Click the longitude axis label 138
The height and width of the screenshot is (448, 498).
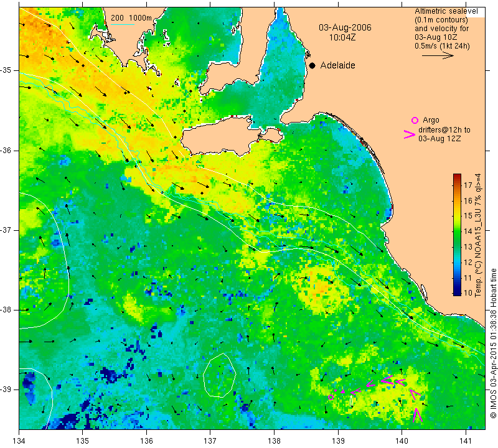(274, 441)
